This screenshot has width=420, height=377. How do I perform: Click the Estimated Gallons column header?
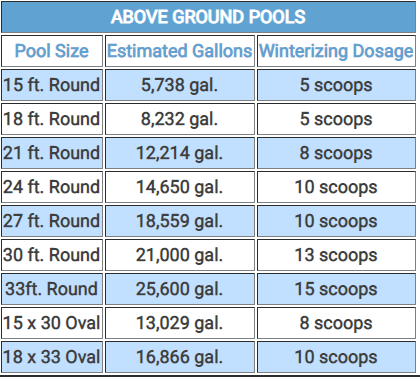pos(180,51)
